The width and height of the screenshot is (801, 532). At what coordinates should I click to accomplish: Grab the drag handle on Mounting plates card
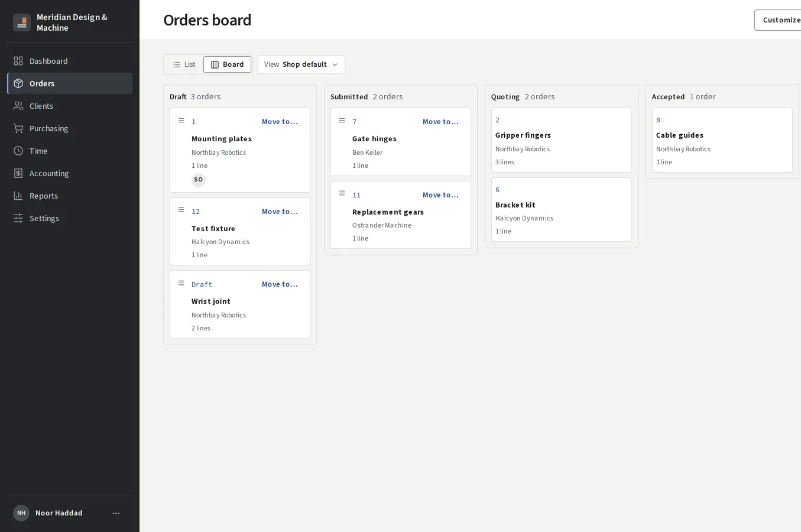click(x=181, y=121)
